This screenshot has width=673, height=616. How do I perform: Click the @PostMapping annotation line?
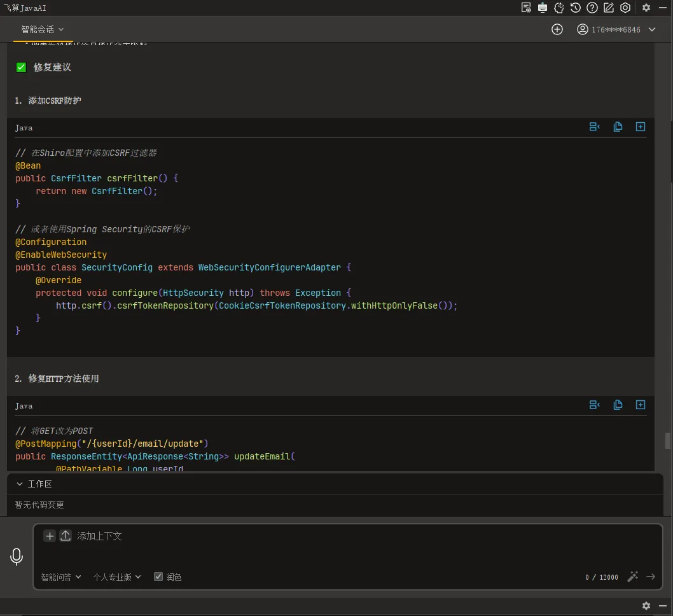click(111, 444)
